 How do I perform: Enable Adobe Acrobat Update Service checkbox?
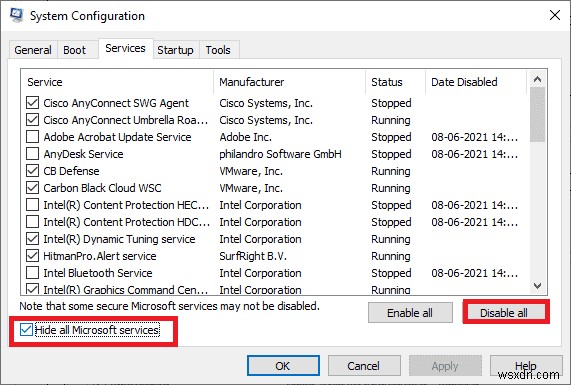(32, 137)
